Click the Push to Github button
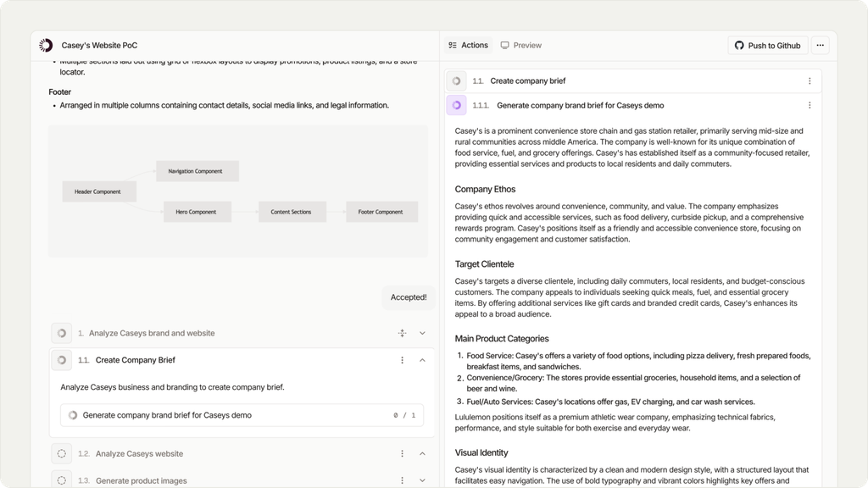Image resolution: width=868 pixels, height=488 pixels. click(x=768, y=46)
